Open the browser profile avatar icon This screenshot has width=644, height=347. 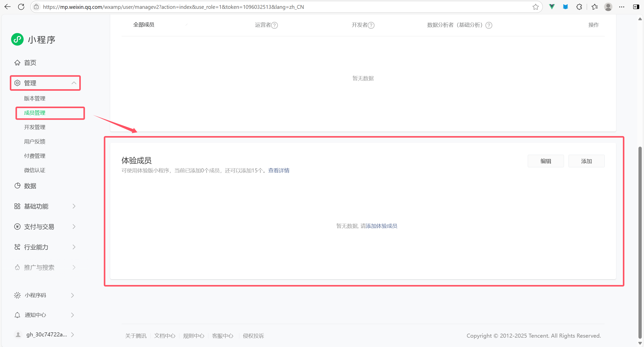(608, 7)
